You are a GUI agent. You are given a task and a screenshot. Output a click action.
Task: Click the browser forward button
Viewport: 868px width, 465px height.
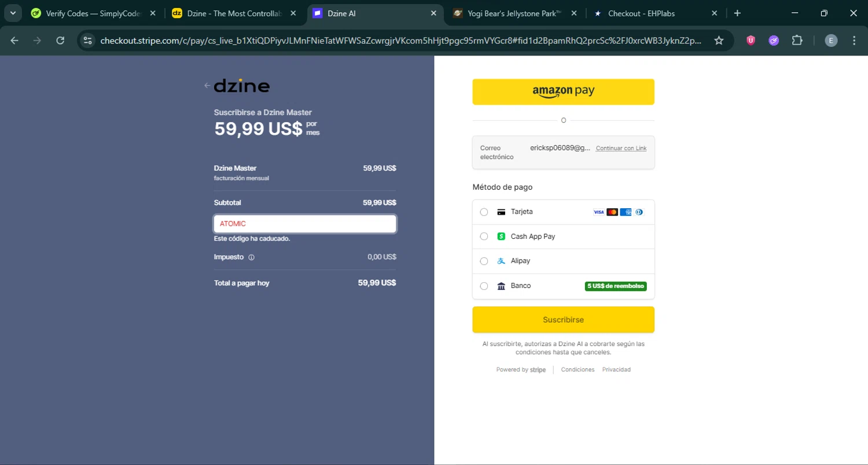pos(37,40)
